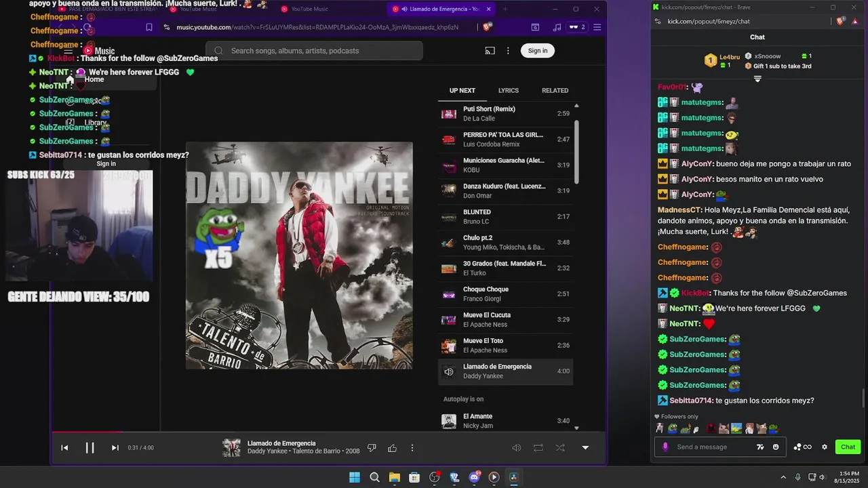
Task: Click the song progress bar
Action: [x=328, y=431]
